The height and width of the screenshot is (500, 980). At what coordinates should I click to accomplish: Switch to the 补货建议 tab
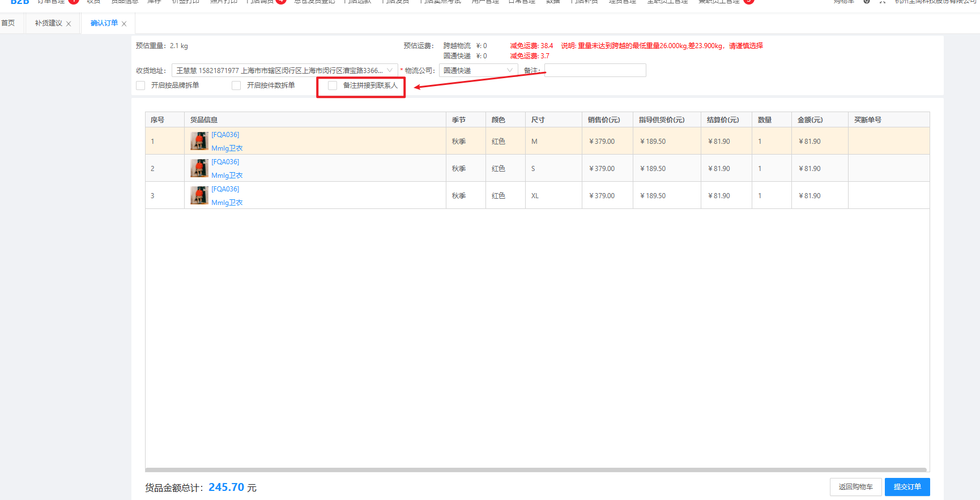(x=48, y=23)
